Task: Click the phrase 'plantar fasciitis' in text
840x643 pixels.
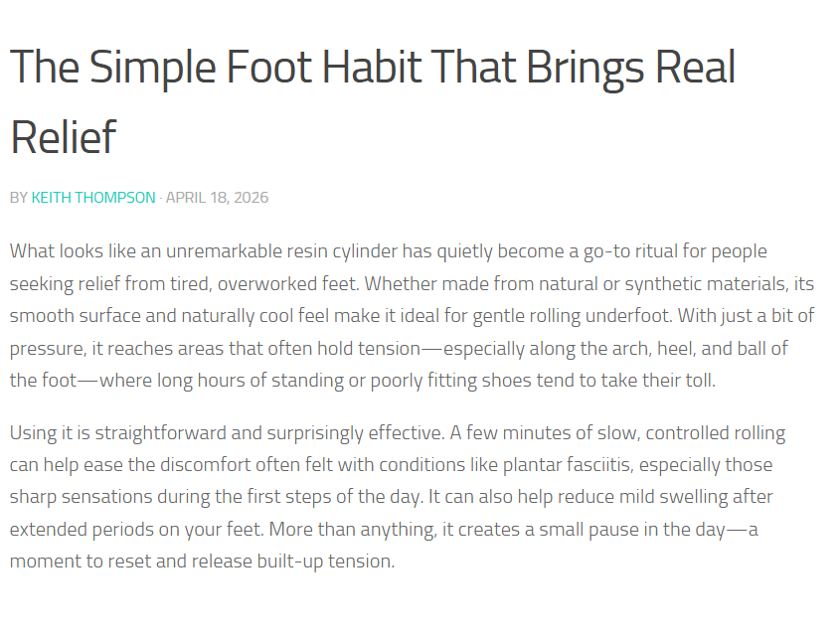Action: 568,465
